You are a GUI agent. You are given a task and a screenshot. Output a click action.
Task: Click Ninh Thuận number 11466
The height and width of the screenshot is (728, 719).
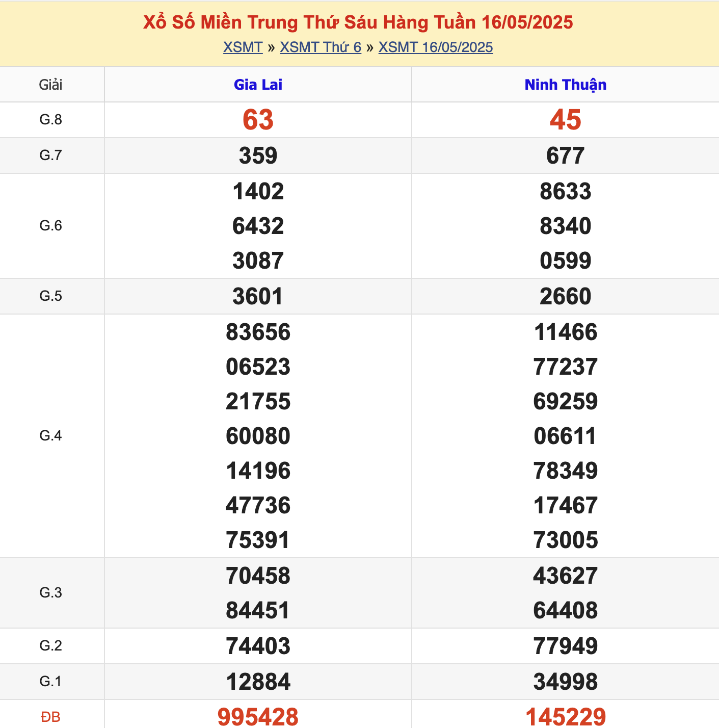[566, 332]
